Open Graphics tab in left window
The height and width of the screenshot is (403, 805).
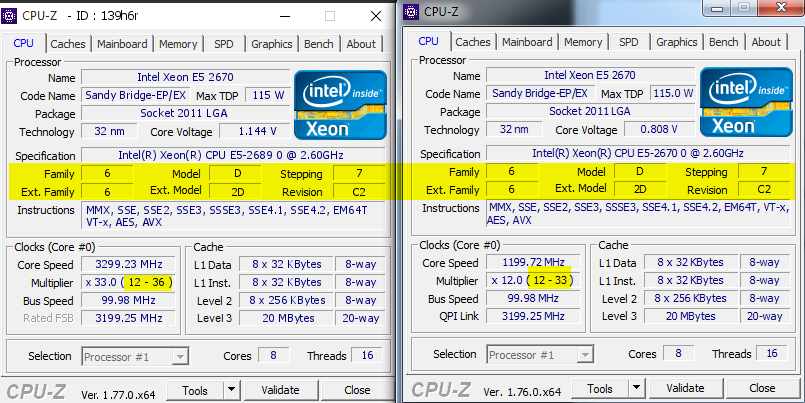pyautogui.click(x=272, y=44)
